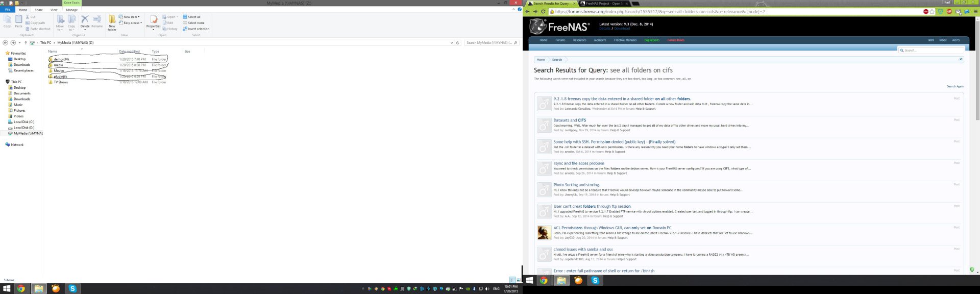Switch to the View ribbon tab
Image resolution: width=980 pixels, height=294 pixels.
(54, 10)
